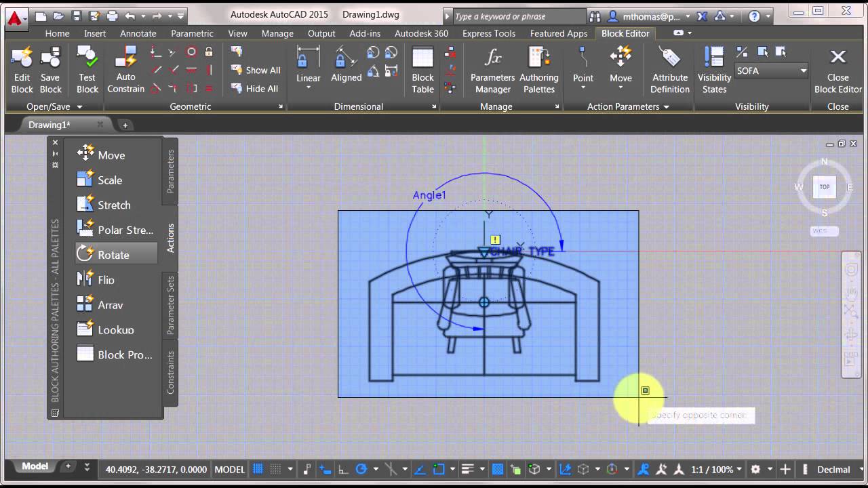Switch to the Parameters palette tab

pyautogui.click(x=170, y=171)
